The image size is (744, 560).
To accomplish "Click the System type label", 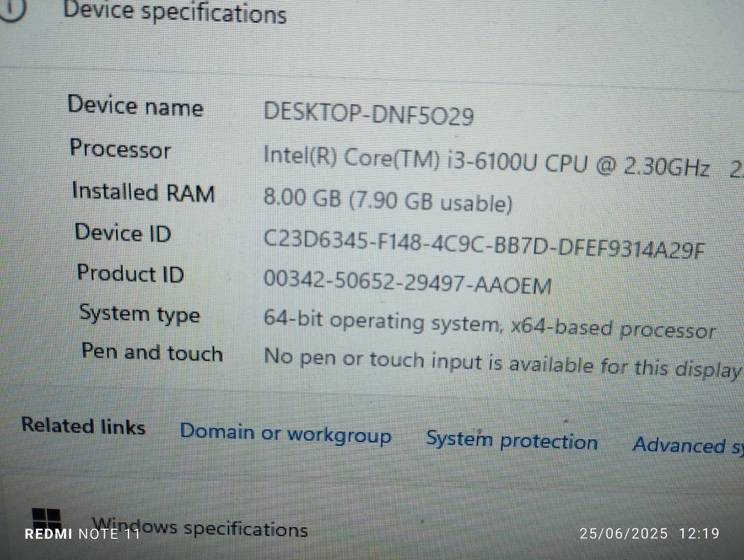I will tap(140, 314).
